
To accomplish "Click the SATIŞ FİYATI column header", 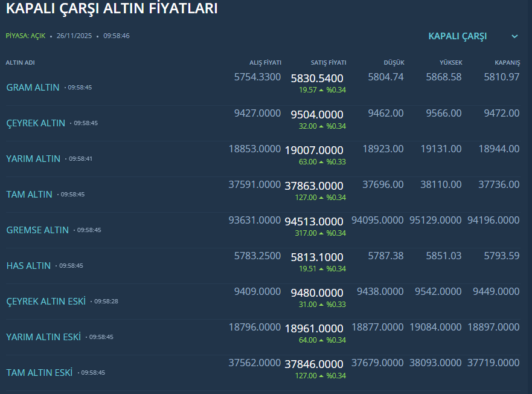I will [328, 62].
